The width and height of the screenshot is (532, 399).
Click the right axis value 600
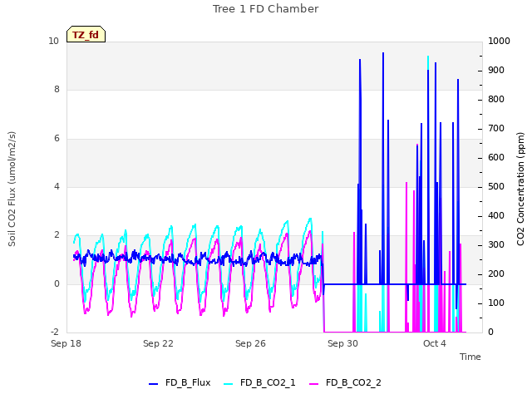pos(496,157)
